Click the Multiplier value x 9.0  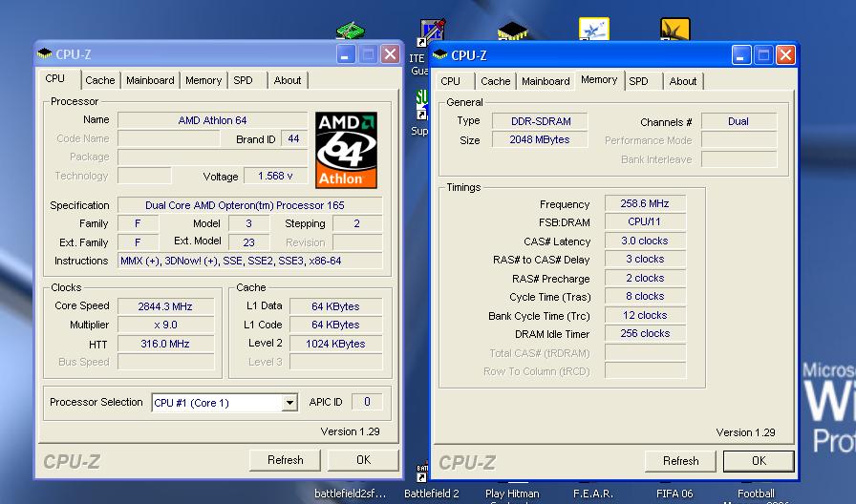(165, 325)
